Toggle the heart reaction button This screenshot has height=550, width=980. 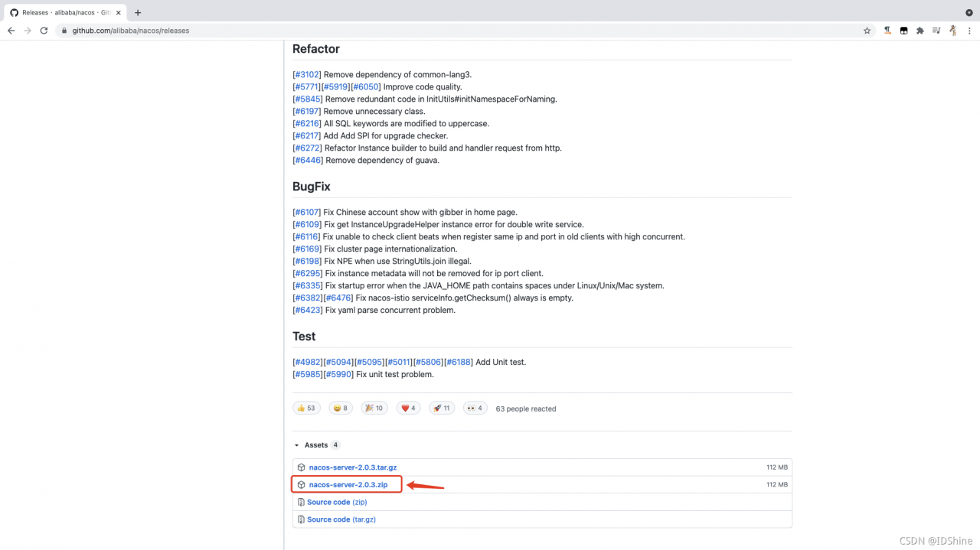[x=409, y=408]
